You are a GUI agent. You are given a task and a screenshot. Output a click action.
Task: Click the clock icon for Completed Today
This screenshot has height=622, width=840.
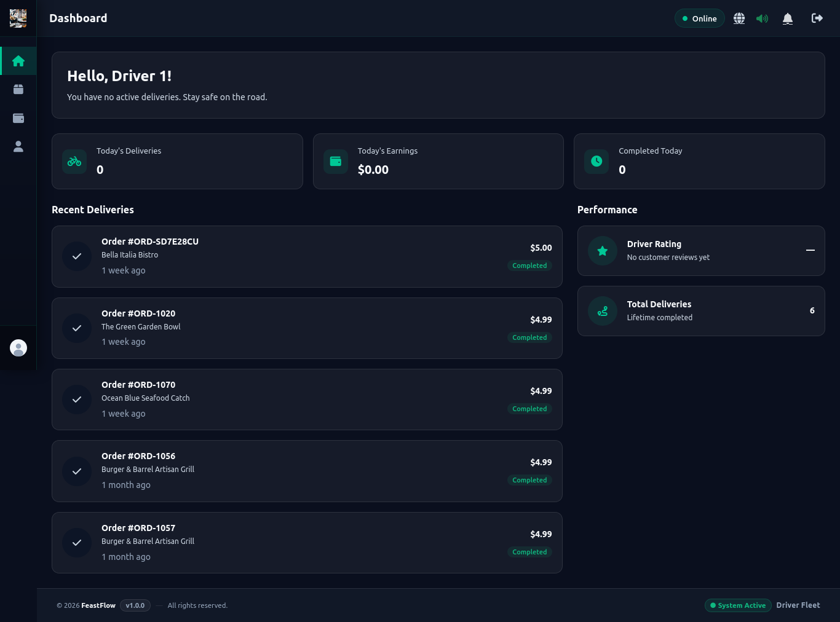pos(596,162)
